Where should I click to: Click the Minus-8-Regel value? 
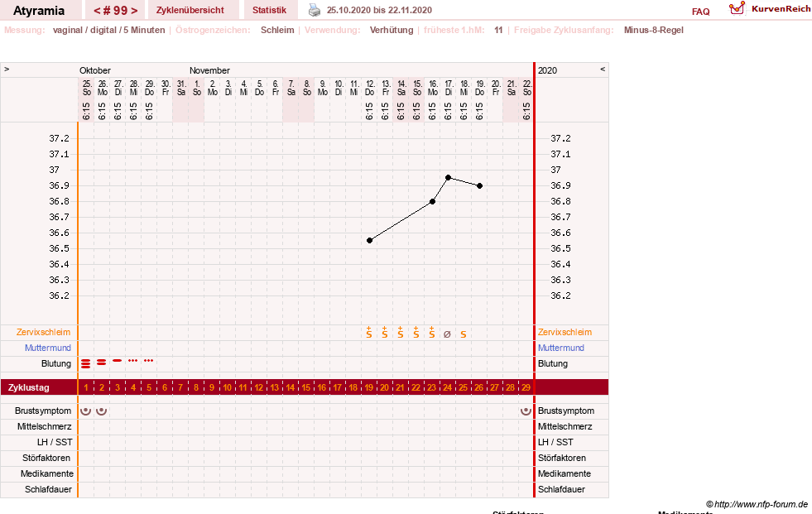[654, 30]
